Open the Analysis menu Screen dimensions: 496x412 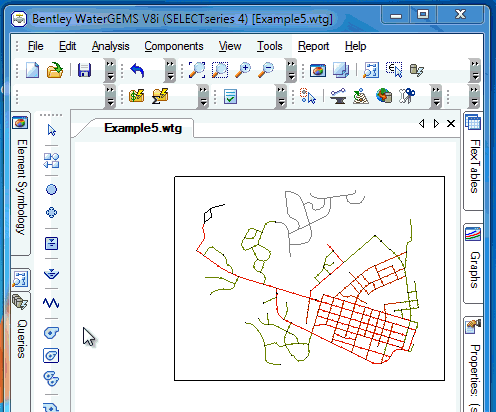tap(110, 46)
